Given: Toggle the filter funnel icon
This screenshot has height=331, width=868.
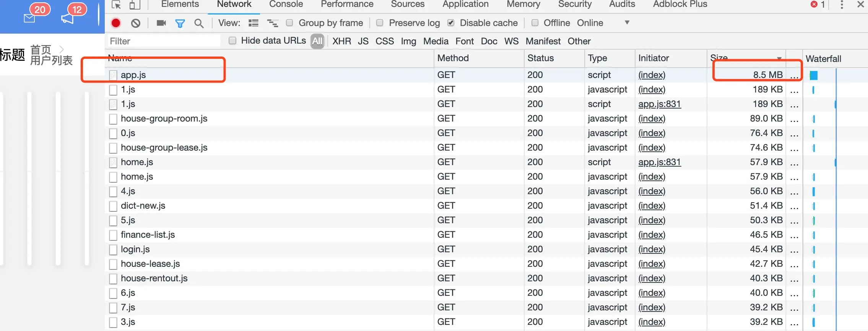Looking at the screenshot, I should (x=180, y=23).
